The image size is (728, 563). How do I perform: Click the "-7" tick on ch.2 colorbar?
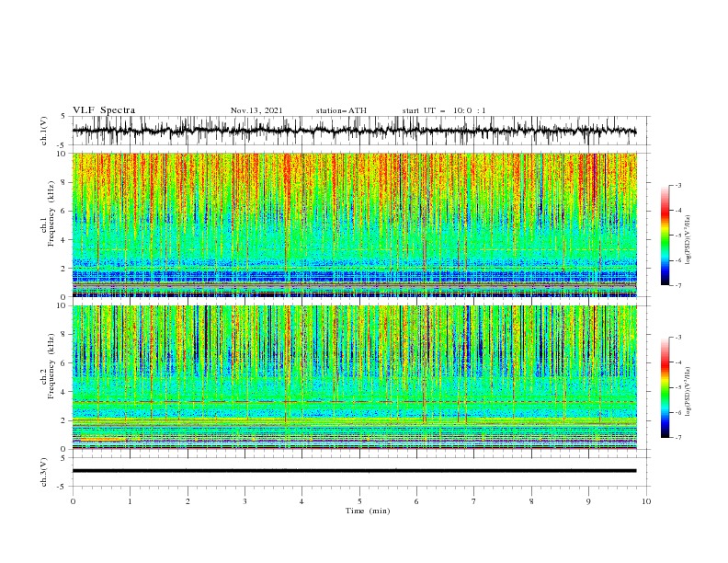677,438
